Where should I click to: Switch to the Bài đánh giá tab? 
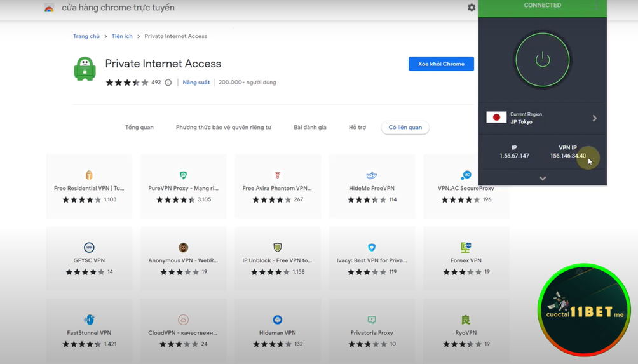(x=309, y=128)
